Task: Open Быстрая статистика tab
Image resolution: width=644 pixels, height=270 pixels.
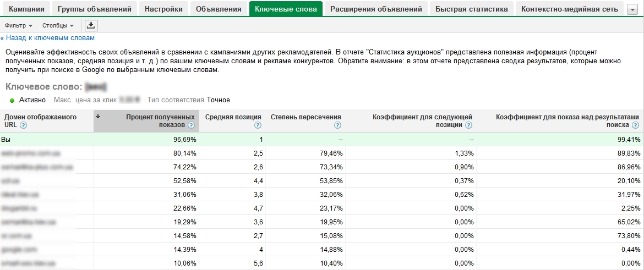Action: [472, 9]
